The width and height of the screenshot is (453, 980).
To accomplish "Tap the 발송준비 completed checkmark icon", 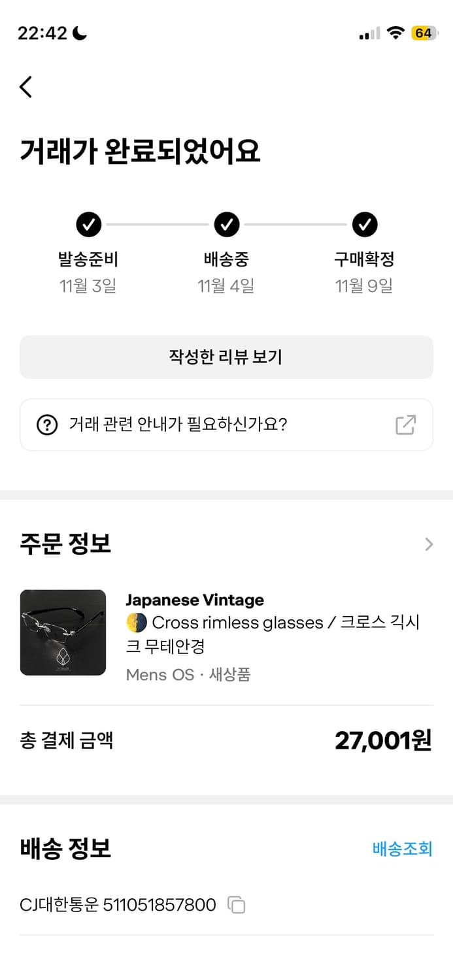I will (x=89, y=224).
